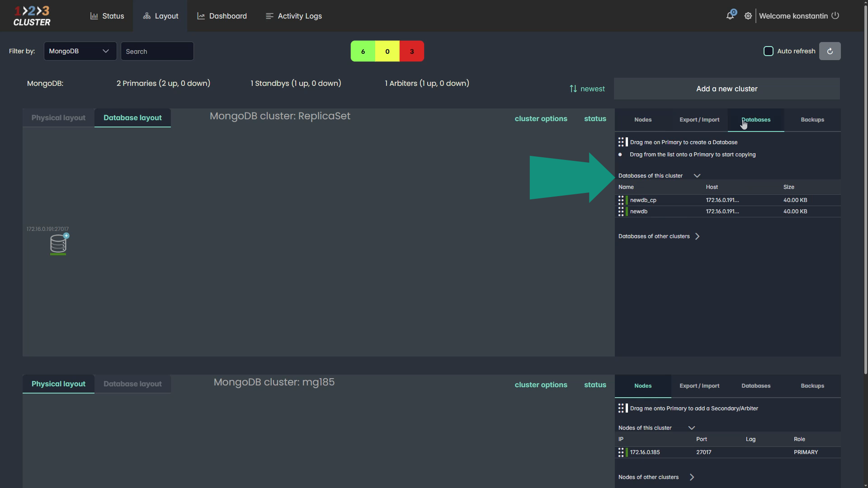The height and width of the screenshot is (488, 868).
Task: Click the notification bell icon
Action: [x=730, y=16]
